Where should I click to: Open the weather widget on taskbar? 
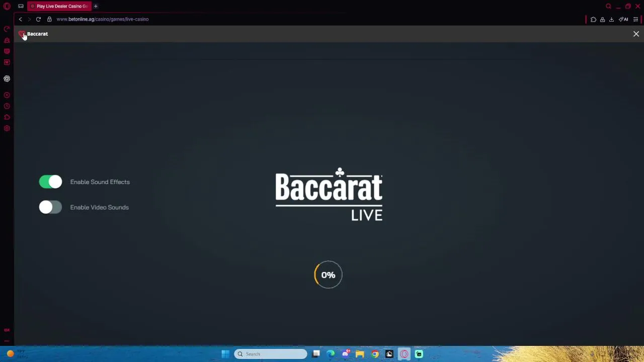pyautogui.click(x=16, y=354)
